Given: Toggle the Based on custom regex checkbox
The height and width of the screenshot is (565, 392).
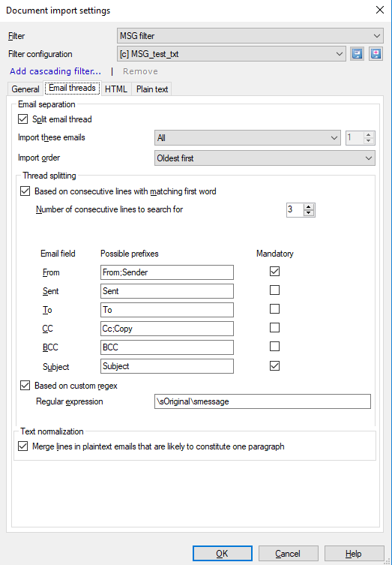Looking at the screenshot, I should (x=25, y=386).
